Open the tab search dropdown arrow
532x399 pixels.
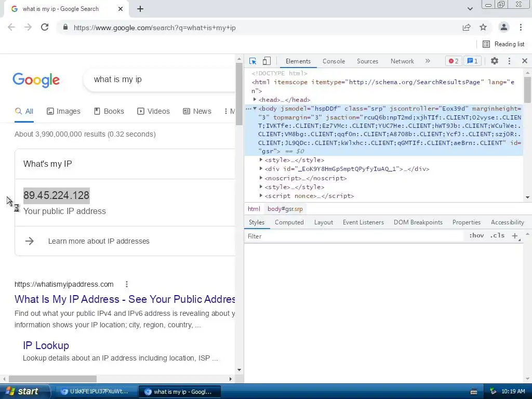(470, 9)
